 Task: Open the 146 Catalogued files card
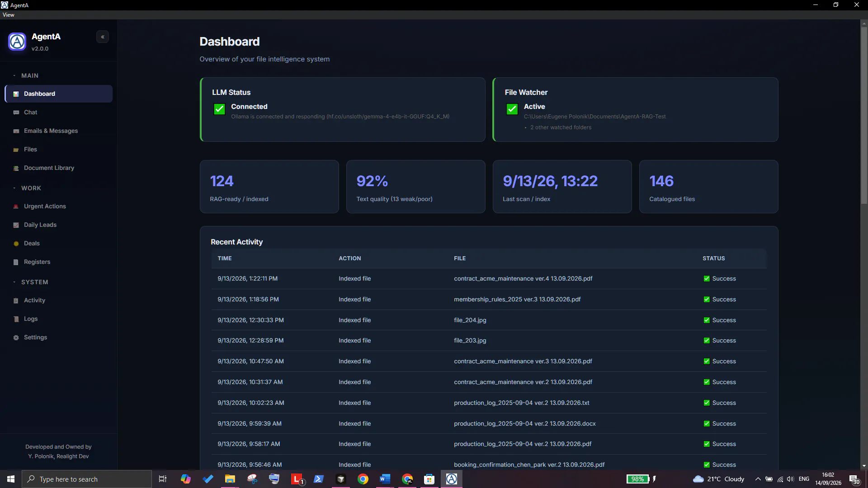[709, 187]
